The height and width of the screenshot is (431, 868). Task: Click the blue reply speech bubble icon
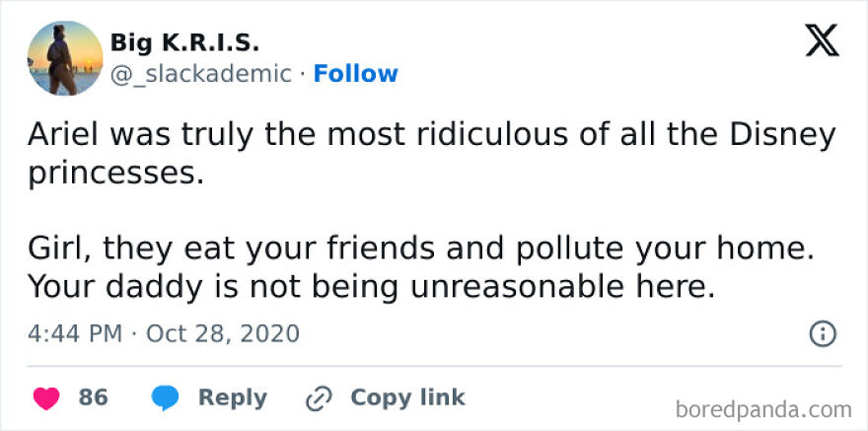[165, 397]
